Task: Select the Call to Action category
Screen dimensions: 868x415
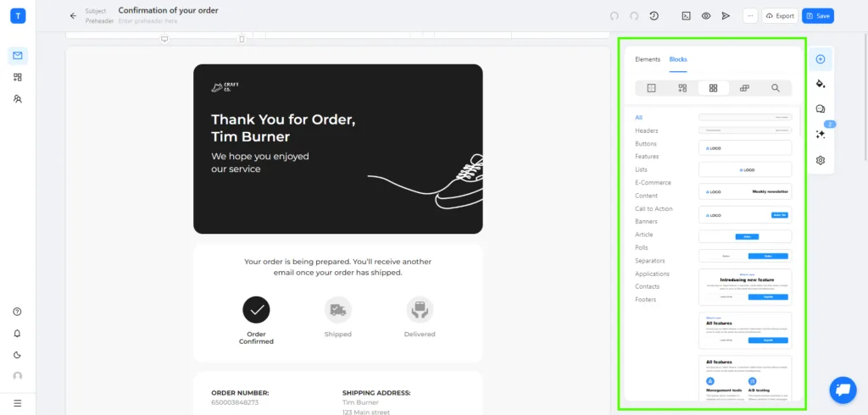Action: pyautogui.click(x=654, y=208)
